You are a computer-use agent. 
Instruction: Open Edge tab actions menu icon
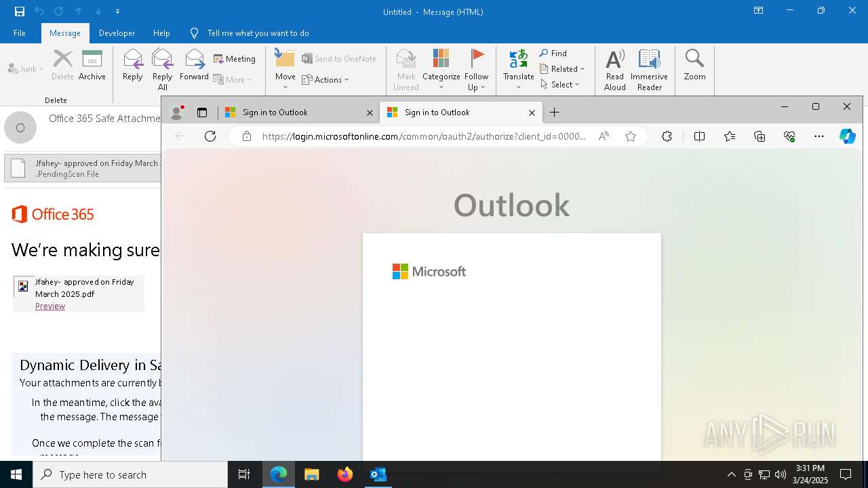202,113
